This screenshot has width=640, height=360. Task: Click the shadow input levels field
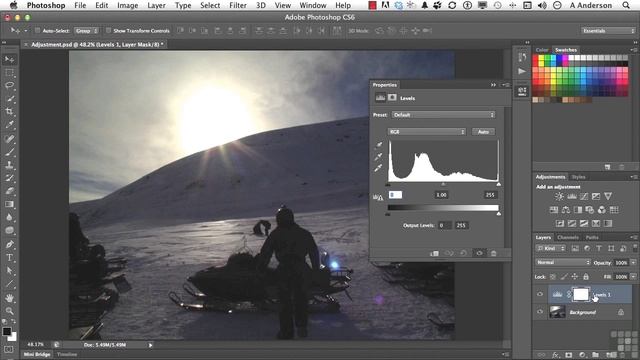(x=395, y=195)
